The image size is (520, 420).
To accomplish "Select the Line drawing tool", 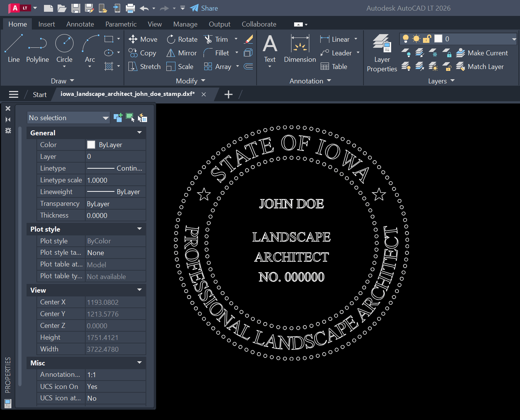I will pyautogui.click(x=14, y=48).
